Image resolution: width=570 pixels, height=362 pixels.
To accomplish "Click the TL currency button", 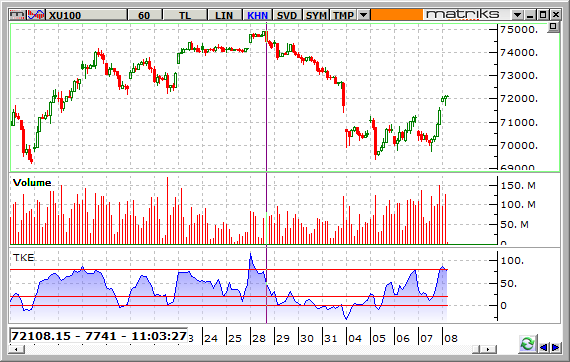I will (x=185, y=15).
